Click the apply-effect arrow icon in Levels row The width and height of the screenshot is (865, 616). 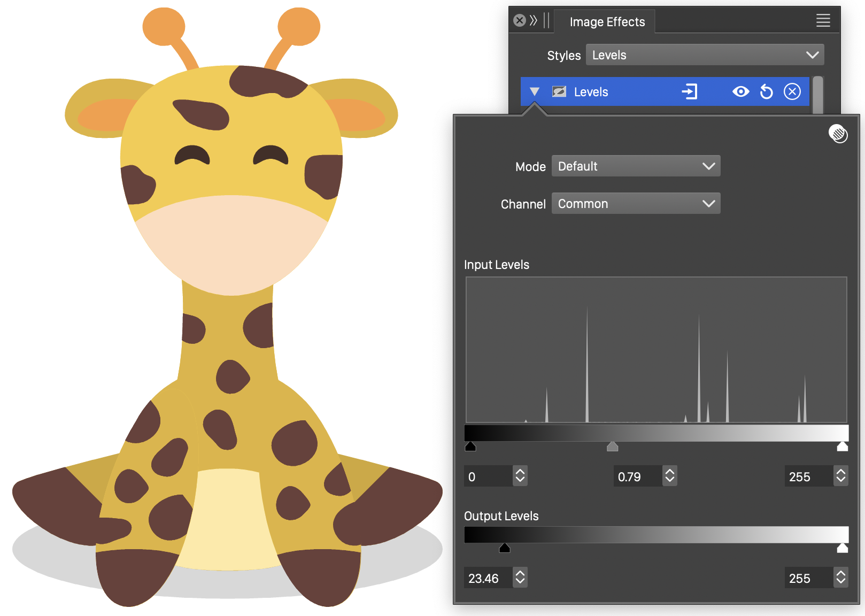click(690, 92)
